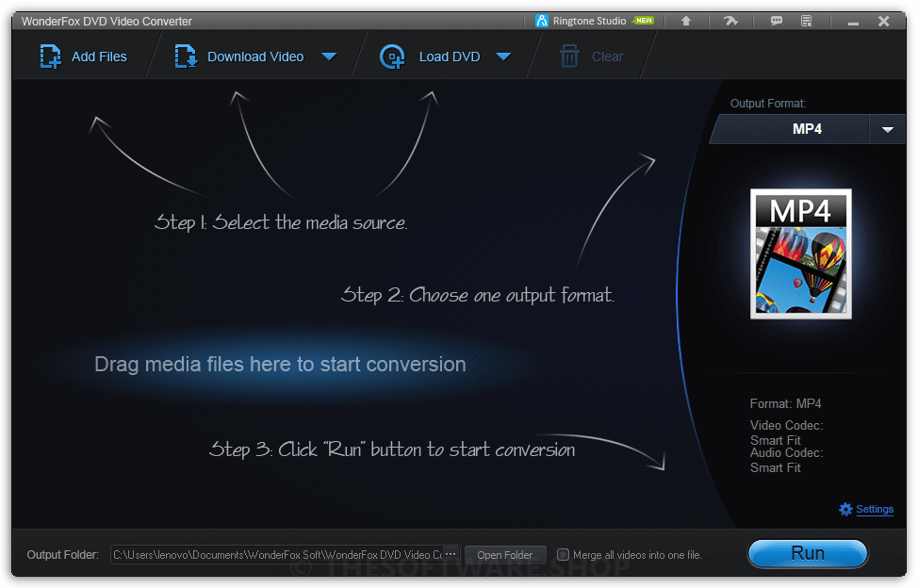This screenshot has width=918, height=588.
Task: Click the upgrade arrow icon in title bar
Action: coord(686,21)
